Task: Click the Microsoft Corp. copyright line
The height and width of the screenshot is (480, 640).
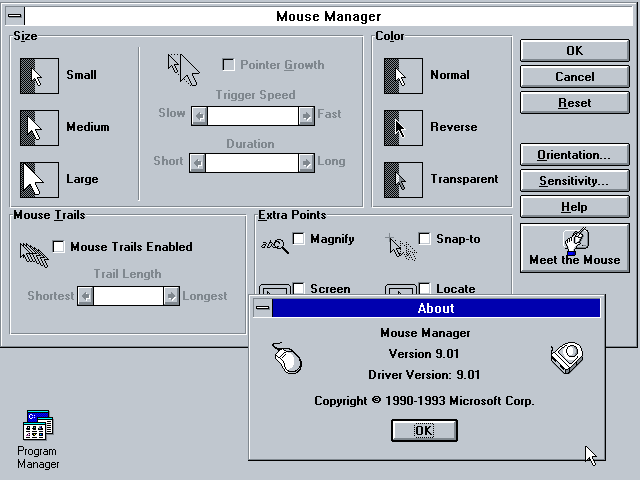Action: click(424, 401)
